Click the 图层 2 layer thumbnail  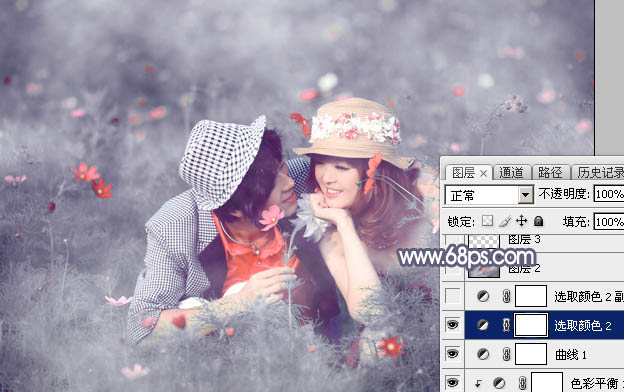coord(484,270)
